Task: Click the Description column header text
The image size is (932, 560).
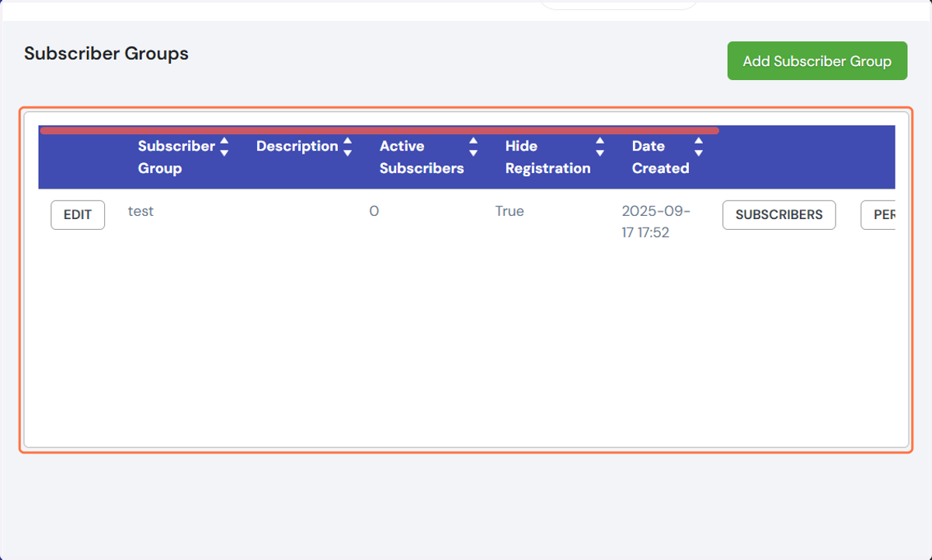Action: point(297,146)
